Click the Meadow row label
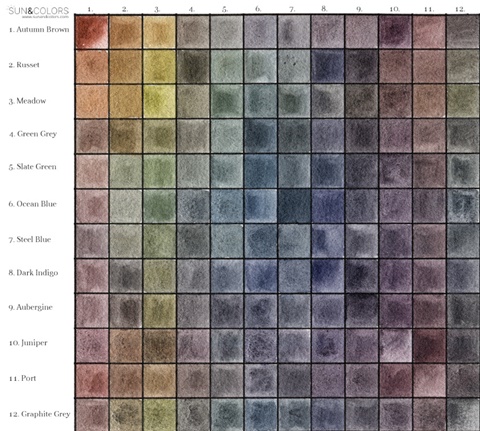This screenshot has width=480, height=431. tap(27, 101)
